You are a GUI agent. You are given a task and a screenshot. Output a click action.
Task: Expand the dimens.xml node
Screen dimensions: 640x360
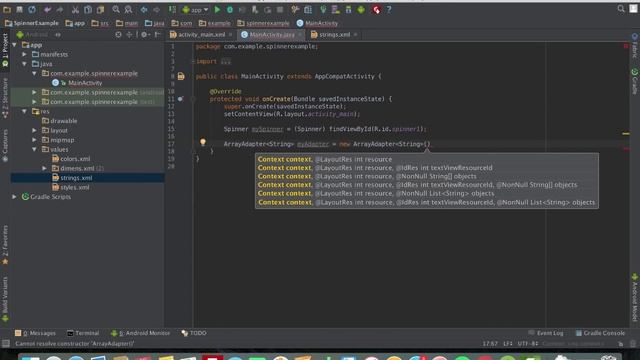click(x=44, y=168)
